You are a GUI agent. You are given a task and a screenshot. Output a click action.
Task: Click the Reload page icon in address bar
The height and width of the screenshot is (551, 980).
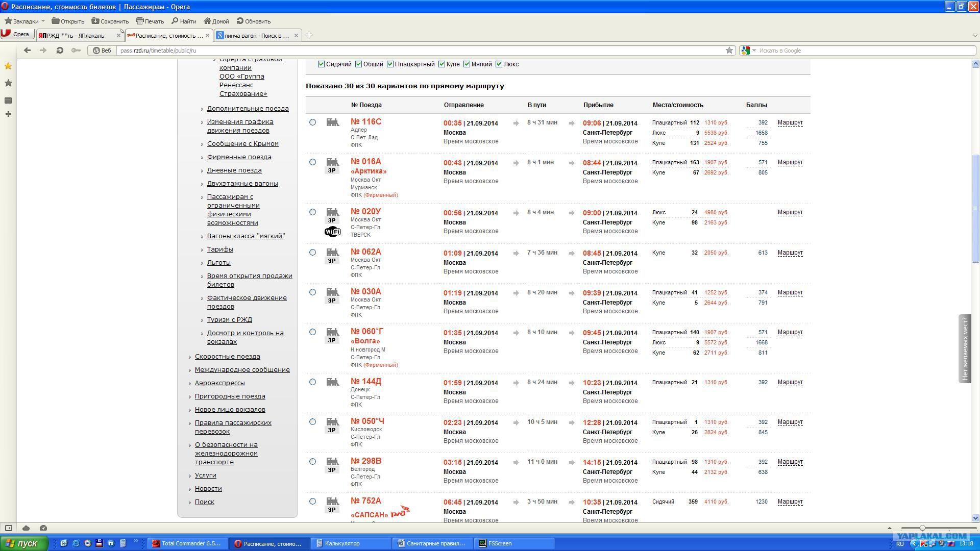pyautogui.click(x=60, y=51)
